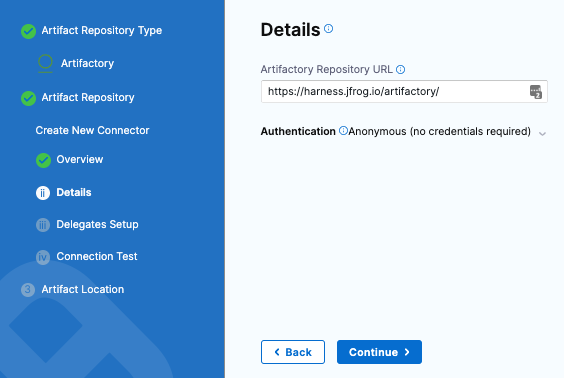
Task: Click info icon next to Artifactory Repository URL
Action: 400,69
